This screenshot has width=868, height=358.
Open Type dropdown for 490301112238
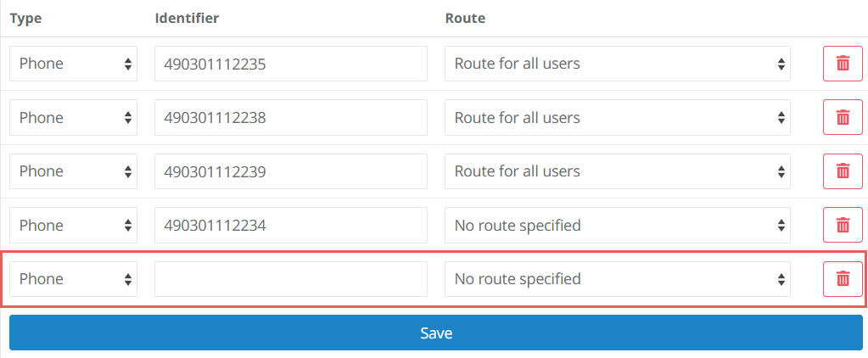click(x=73, y=118)
